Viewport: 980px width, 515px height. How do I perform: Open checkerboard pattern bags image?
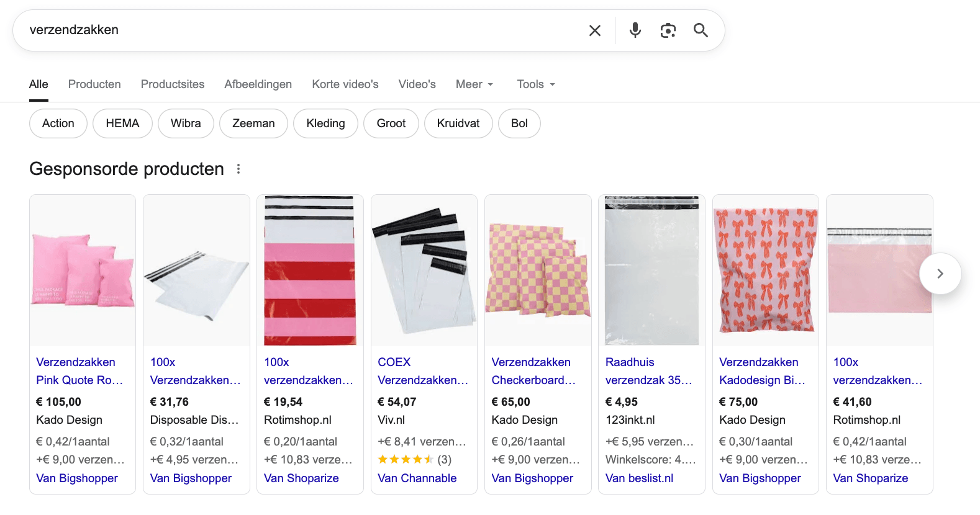pos(538,271)
